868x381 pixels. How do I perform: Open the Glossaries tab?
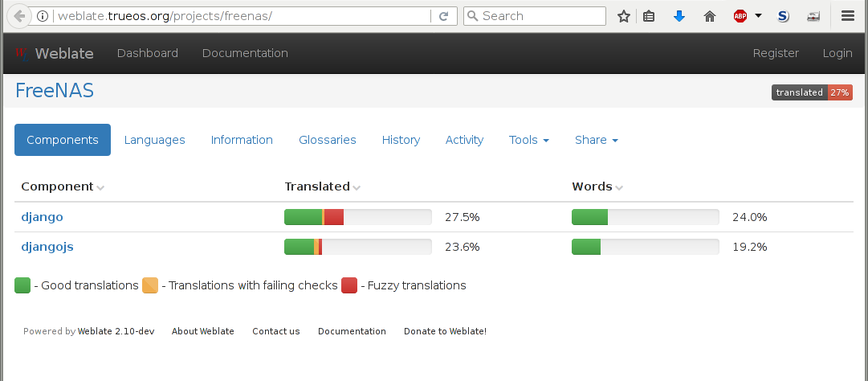pyautogui.click(x=327, y=140)
